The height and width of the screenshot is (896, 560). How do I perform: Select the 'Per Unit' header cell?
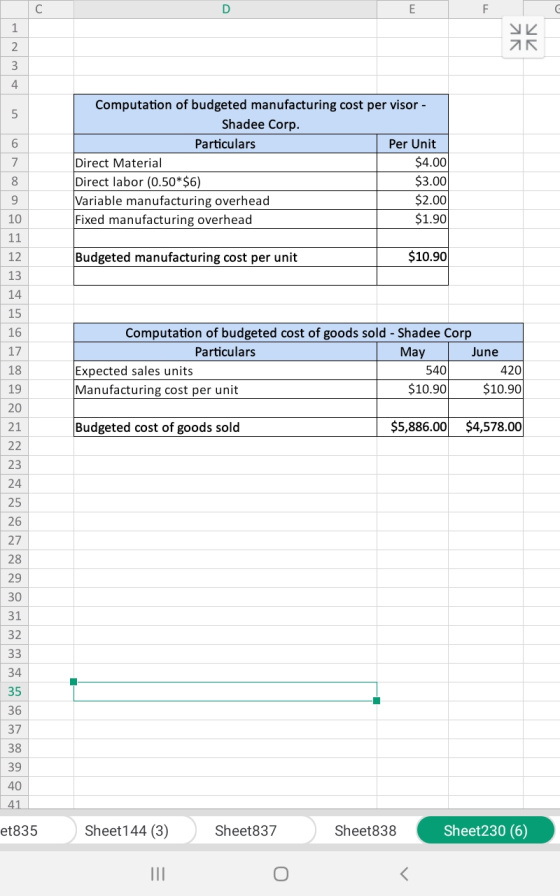pos(413,143)
